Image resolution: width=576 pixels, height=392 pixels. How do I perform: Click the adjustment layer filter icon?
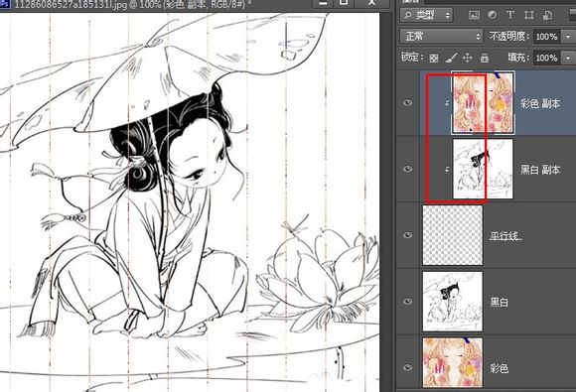(x=492, y=15)
